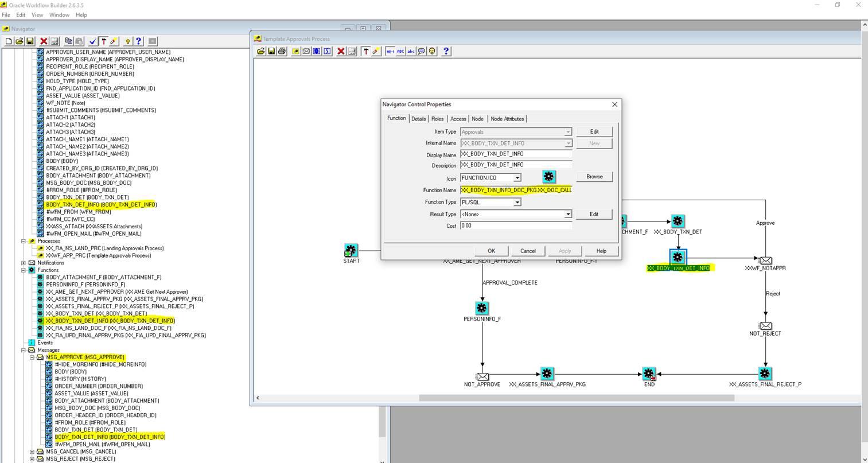Switch to Node Attributes tab
This screenshot has width=868, height=463.
point(507,119)
